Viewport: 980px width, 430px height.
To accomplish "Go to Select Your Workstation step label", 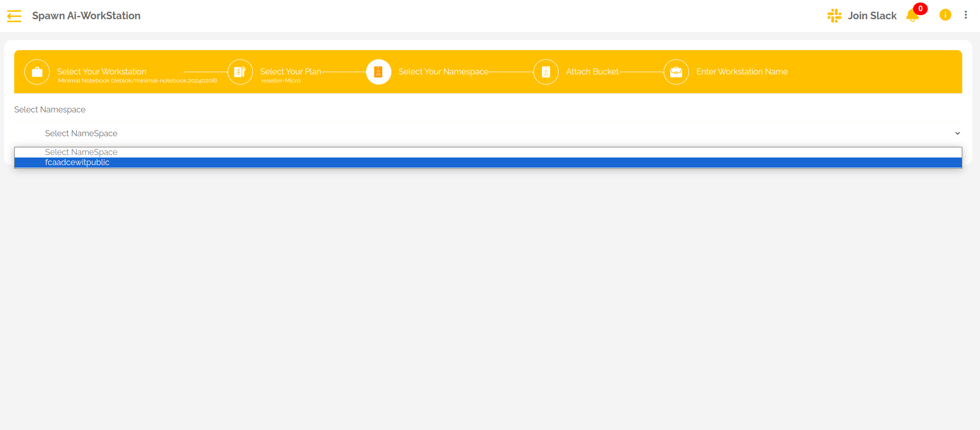I will tap(101, 71).
